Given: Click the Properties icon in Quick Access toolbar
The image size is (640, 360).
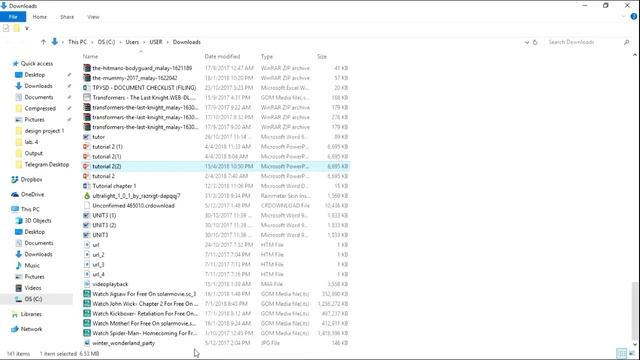Looking at the screenshot, I should pyautogui.click(x=6, y=28).
